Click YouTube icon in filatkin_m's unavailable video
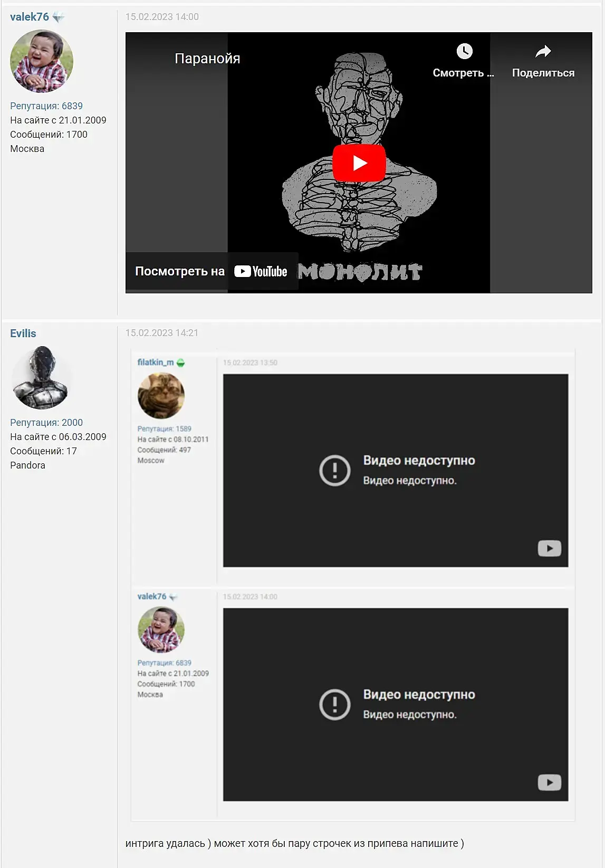 [x=549, y=548]
